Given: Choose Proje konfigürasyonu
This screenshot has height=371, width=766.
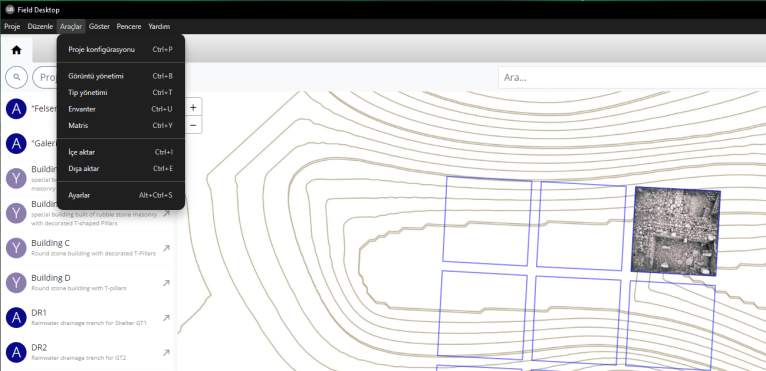Looking at the screenshot, I should point(121,49).
